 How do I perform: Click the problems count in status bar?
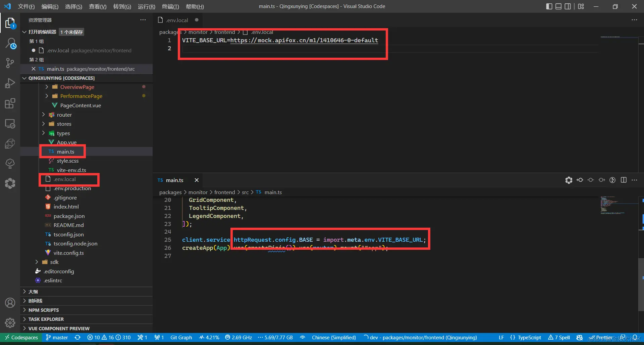click(109, 337)
